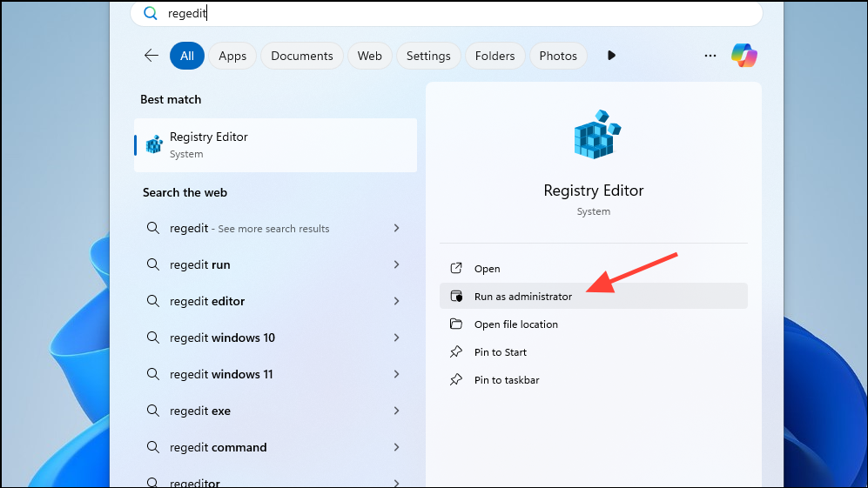Click the Pin to Start pin icon
This screenshot has height=488, width=868.
[x=456, y=351]
